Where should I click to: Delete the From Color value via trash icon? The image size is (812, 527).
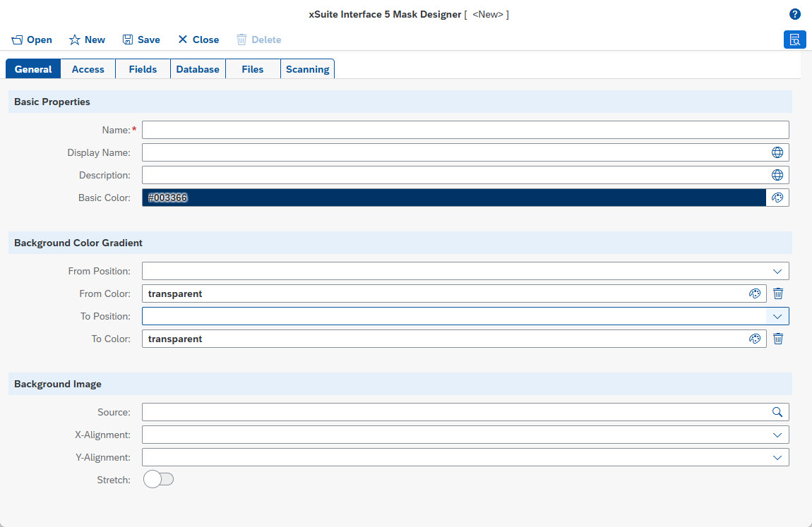tap(777, 293)
